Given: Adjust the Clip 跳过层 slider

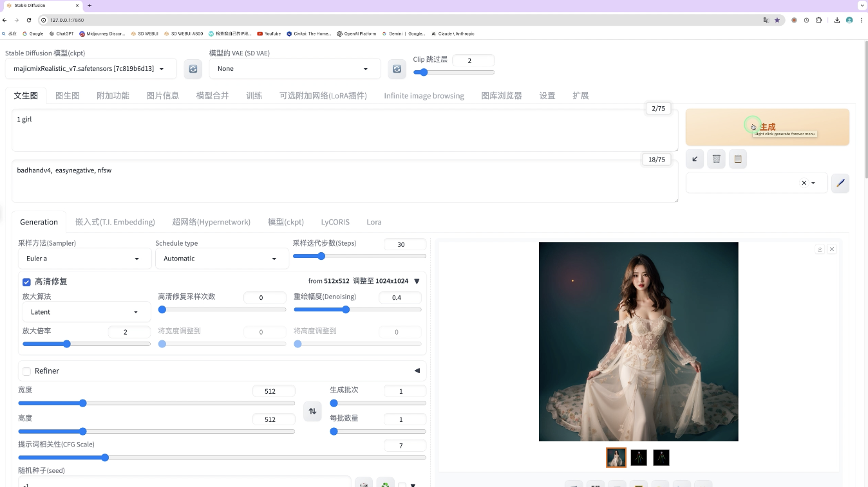Looking at the screenshot, I should tap(454, 72).
